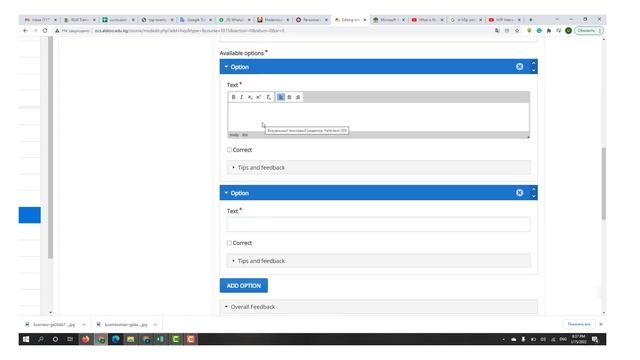Align text left in the editor toolbar

pos(281,97)
